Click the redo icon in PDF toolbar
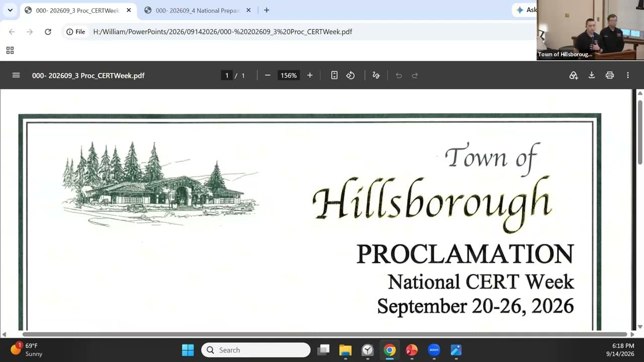Viewport: 644px width, 362px height. click(x=415, y=75)
